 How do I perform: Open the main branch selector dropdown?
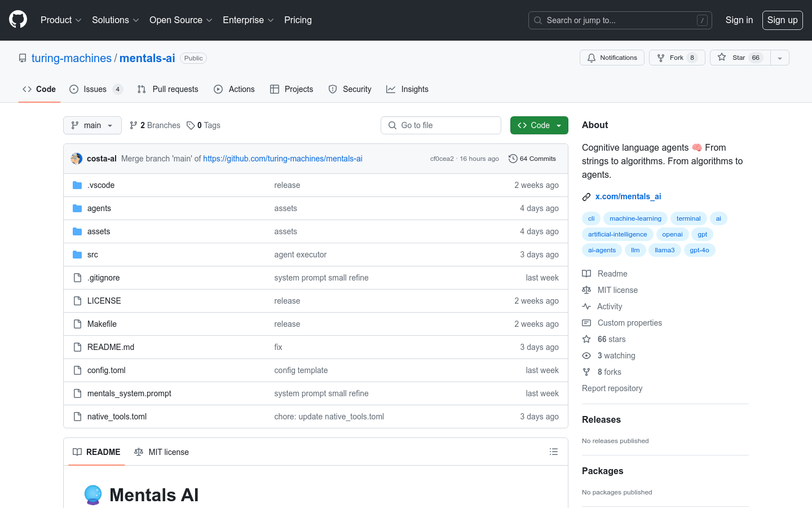point(92,125)
